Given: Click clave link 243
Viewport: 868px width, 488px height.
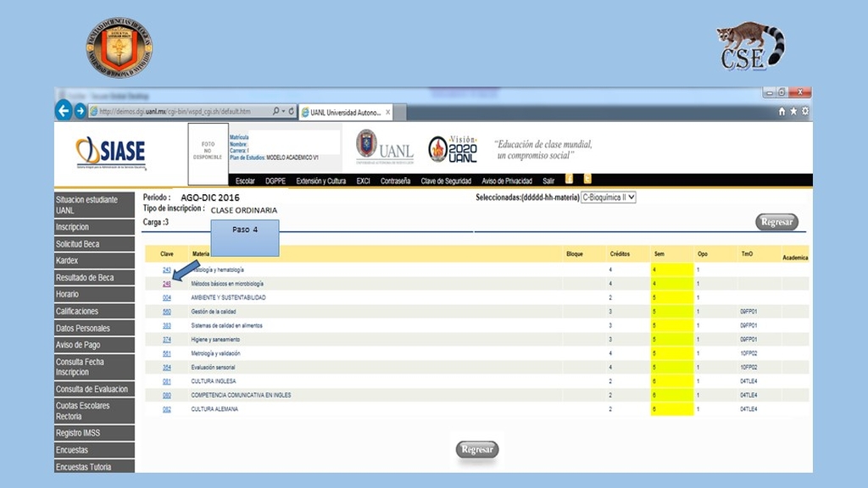Looking at the screenshot, I should tap(167, 270).
